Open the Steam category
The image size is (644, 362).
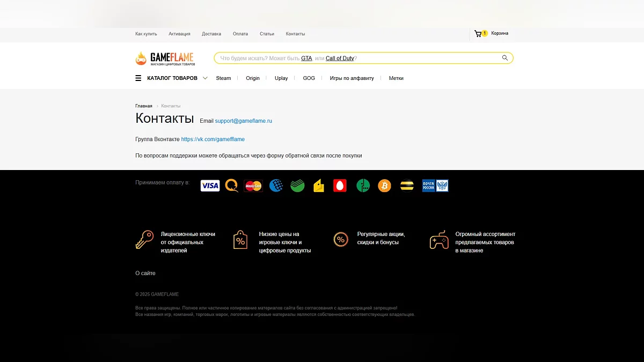point(223,78)
